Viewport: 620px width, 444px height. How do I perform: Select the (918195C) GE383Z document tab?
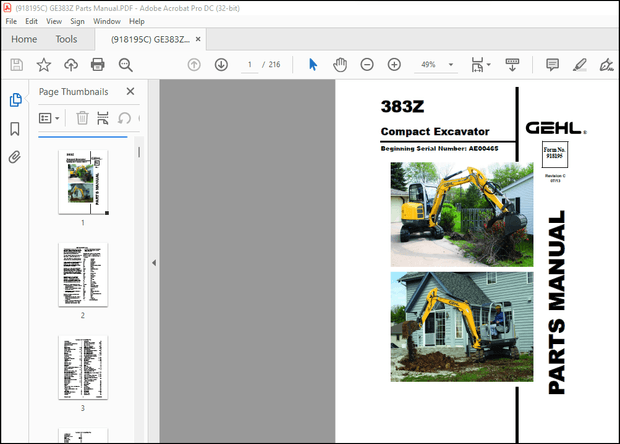click(150, 39)
